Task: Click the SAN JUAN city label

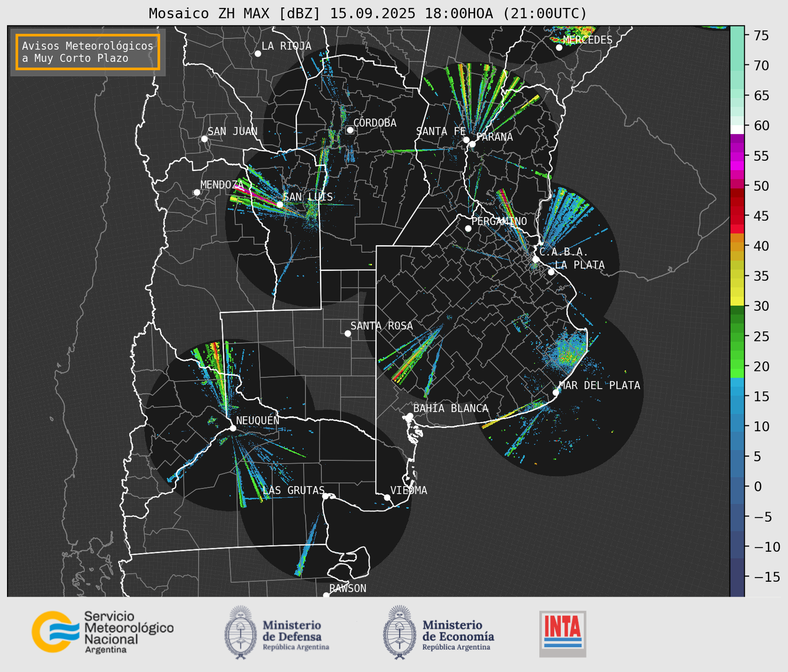Action: coord(232,131)
